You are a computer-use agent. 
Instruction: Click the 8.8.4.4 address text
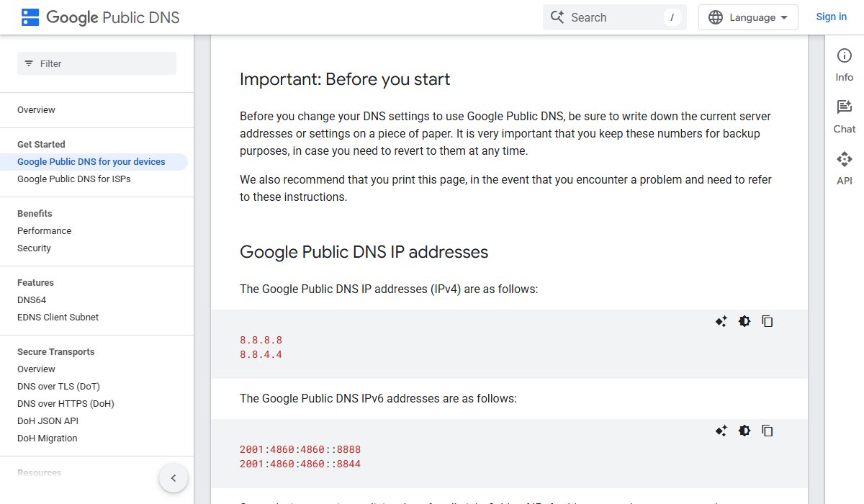coord(261,355)
